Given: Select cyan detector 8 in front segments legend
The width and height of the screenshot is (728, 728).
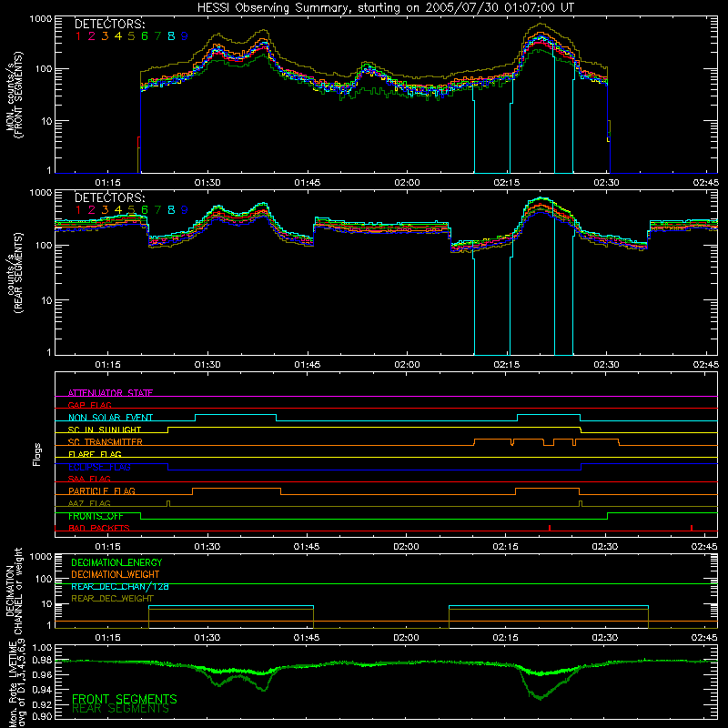Looking at the screenshot, I should point(171,36).
